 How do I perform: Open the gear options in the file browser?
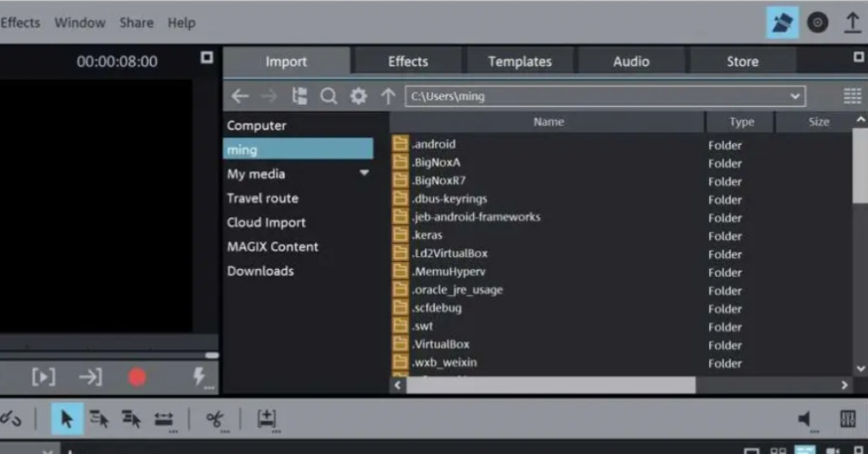pos(358,96)
